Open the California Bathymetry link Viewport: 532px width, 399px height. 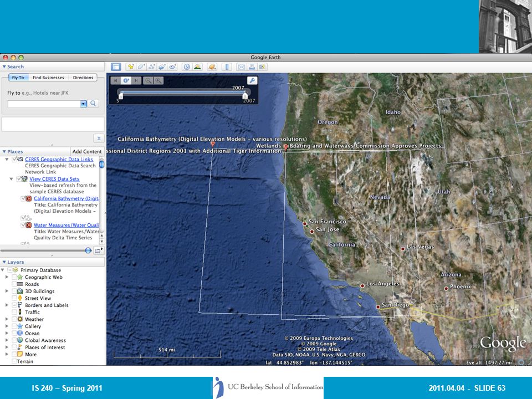(x=66, y=198)
